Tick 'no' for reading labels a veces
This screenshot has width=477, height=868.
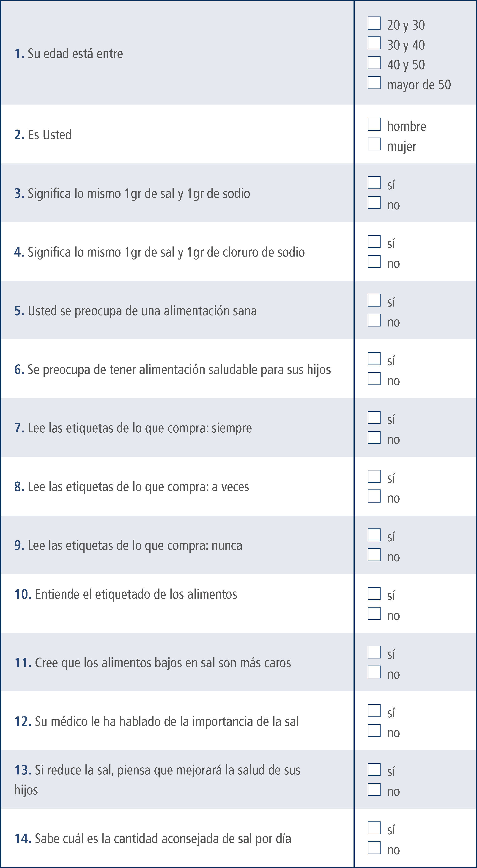pyautogui.click(x=374, y=496)
